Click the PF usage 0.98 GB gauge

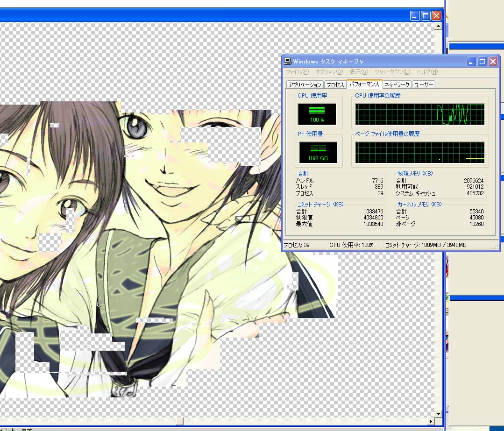point(318,152)
